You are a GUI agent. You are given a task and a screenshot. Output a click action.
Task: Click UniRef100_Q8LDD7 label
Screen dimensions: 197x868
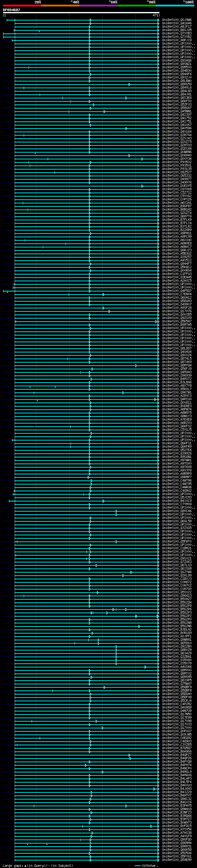point(177,349)
